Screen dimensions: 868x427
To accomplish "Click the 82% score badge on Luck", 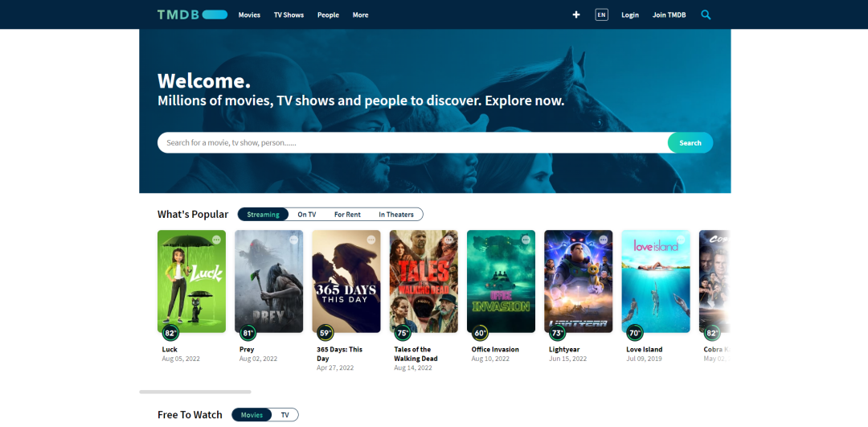I will (x=170, y=334).
